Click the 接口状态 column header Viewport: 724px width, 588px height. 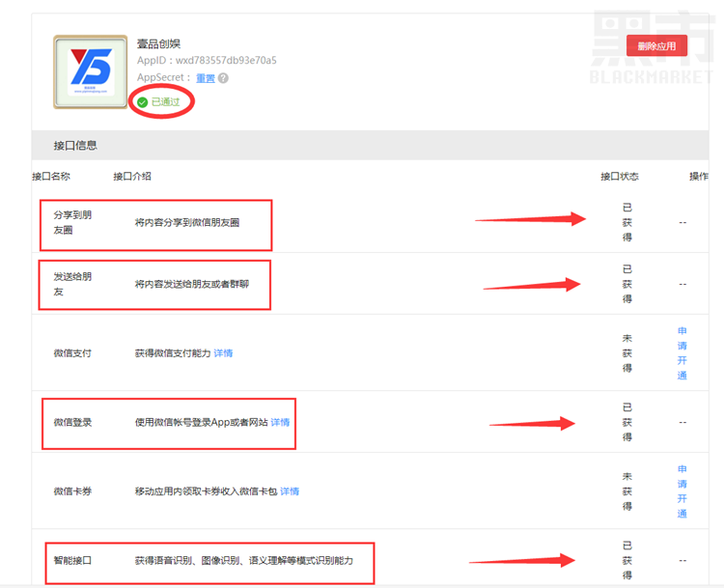pos(619,176)
